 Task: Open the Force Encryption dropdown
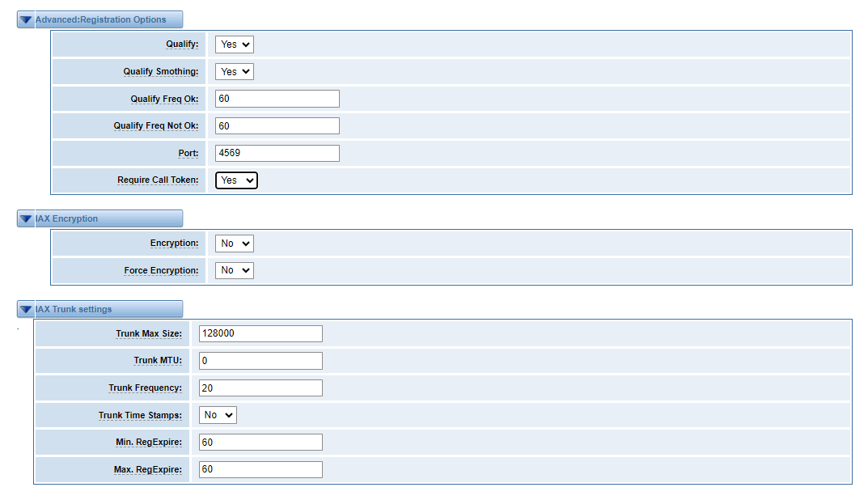pyautogui.click(x=235, y=270)
